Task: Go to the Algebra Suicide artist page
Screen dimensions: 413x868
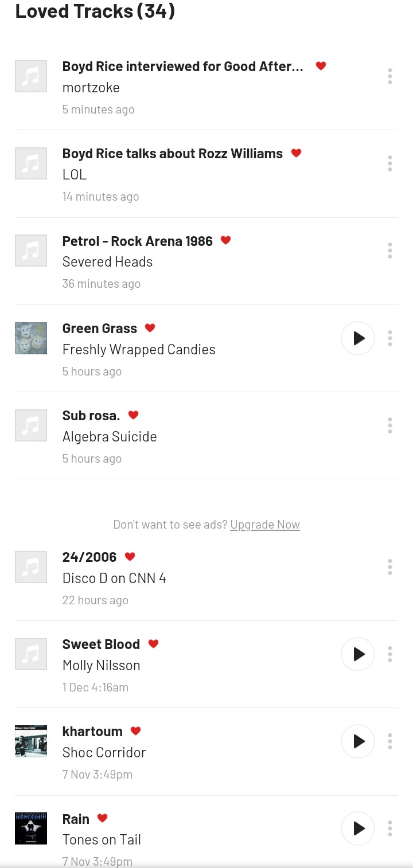Action: pos(110,437)
